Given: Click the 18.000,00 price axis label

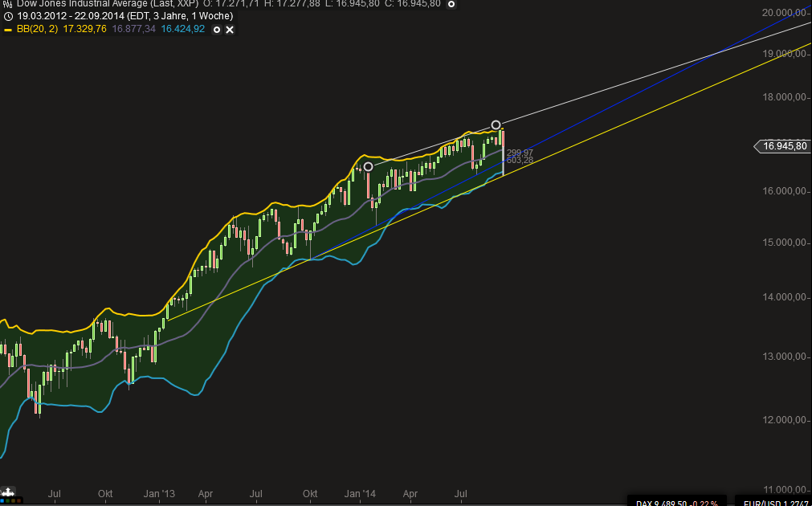Looking at the screenshot, I should [x=785, y=97].
